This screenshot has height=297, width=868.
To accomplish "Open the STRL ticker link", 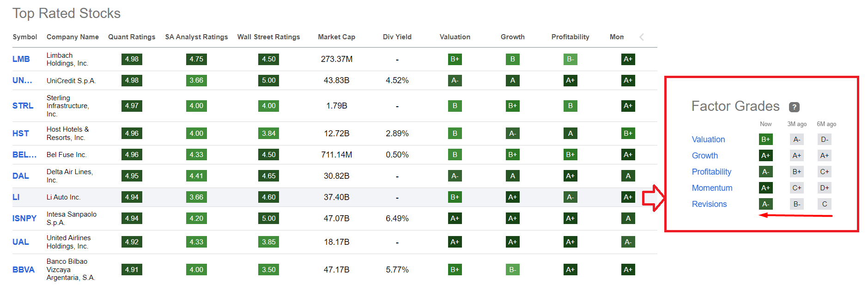I will pos(23,106).
